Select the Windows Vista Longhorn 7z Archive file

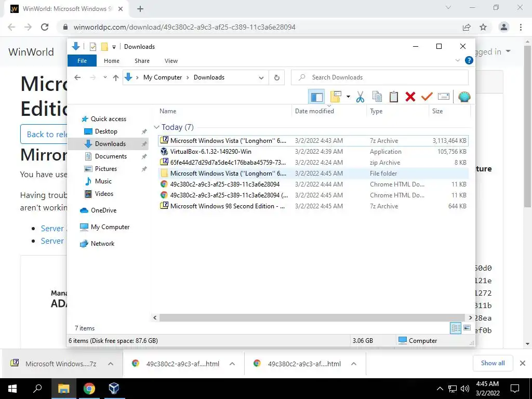point(313,140)
